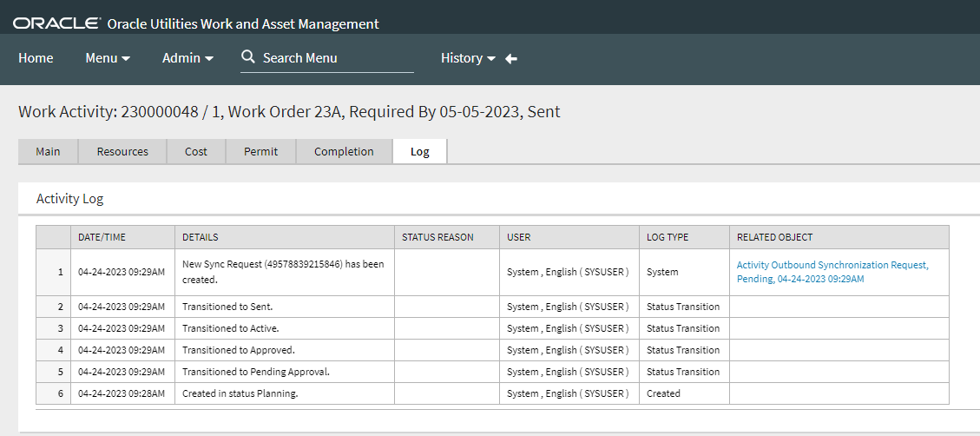The image size is (980, 436).
Task: Open the History dropdown
Action: click(x=468, y=58)
